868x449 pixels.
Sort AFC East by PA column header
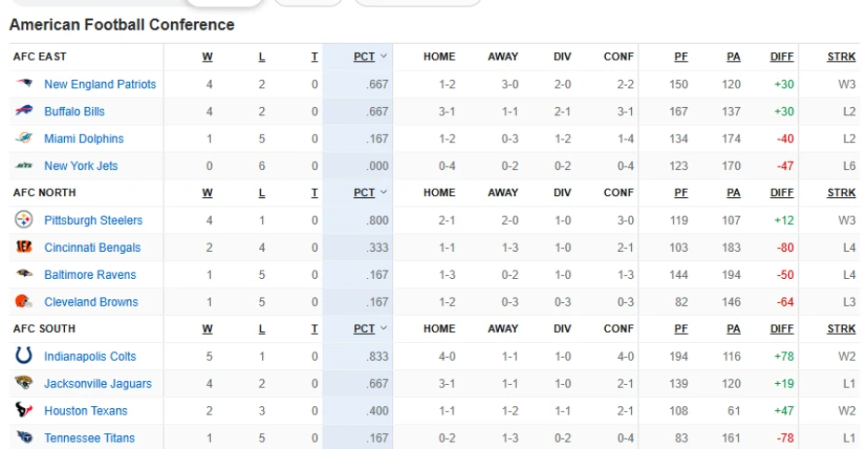(733, 57)
